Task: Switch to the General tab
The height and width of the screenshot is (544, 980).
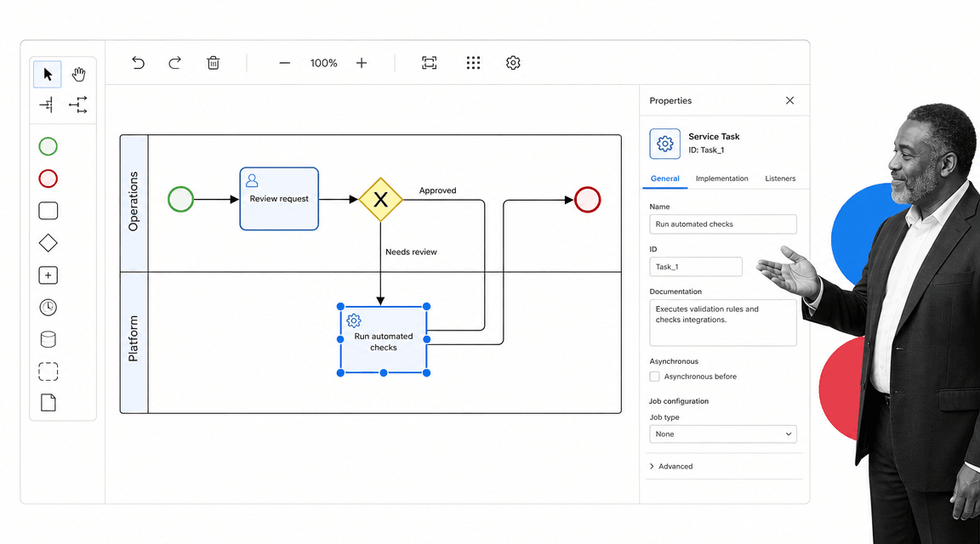Action: 665,178
